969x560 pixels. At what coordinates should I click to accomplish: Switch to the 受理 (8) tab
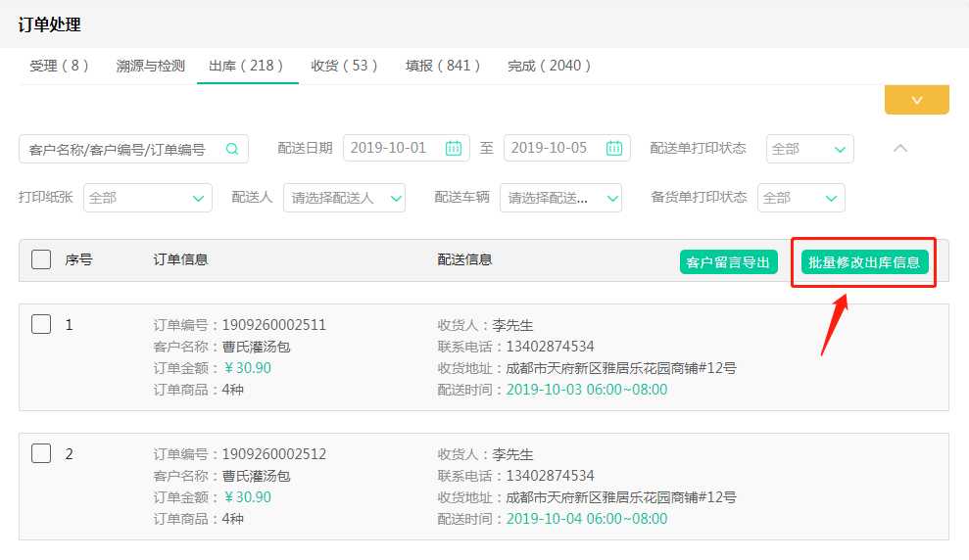59,66
